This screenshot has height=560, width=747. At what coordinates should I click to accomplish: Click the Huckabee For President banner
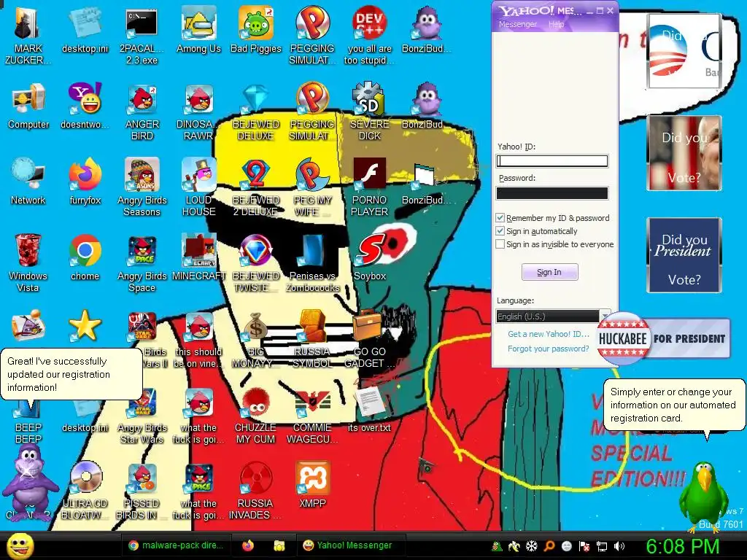(x=663, y=338)
